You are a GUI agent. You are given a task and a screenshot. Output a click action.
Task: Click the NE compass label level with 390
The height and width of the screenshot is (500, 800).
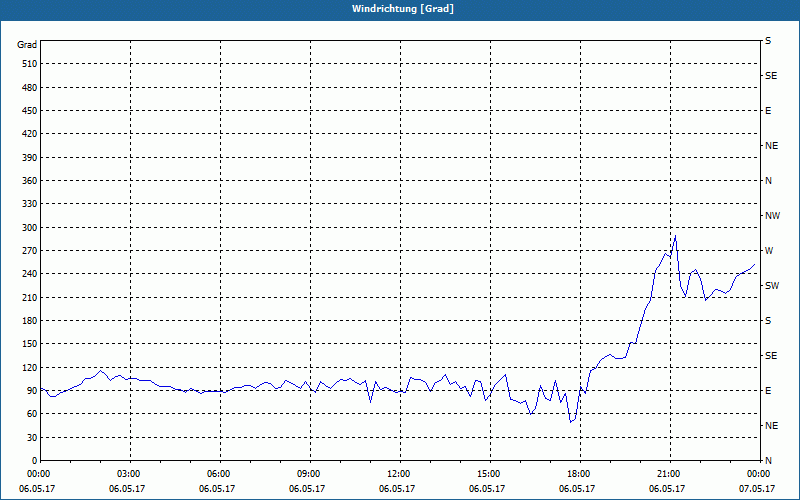[772, 146]
